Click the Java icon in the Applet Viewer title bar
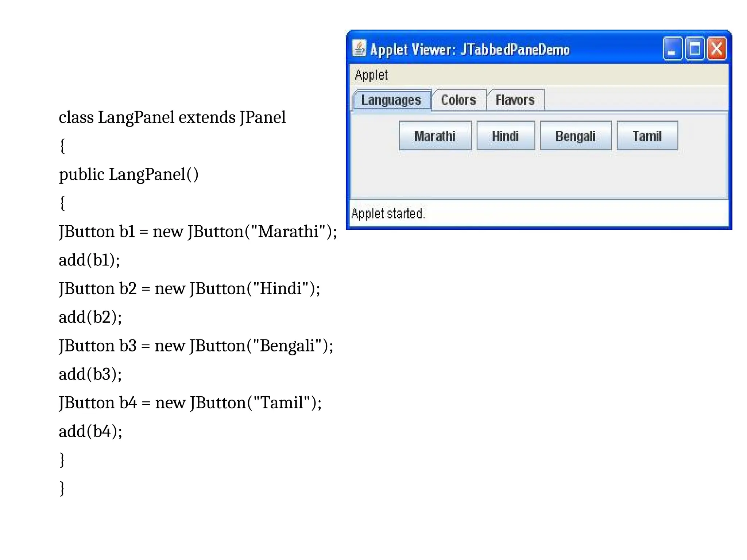 (359, 48)
